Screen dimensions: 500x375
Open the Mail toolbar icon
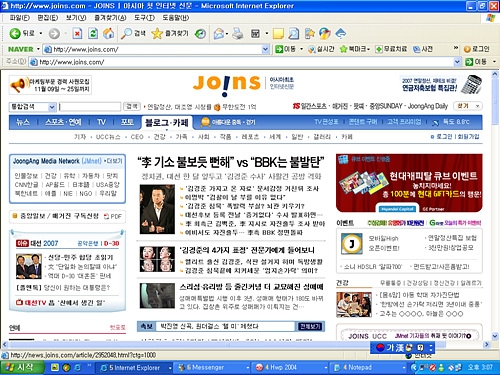[x=219, y=33]
